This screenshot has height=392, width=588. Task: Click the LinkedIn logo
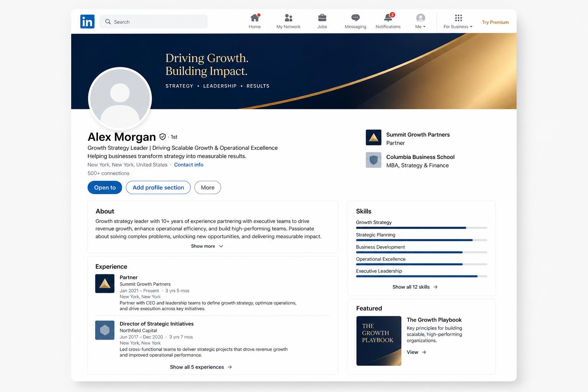pos(87,21)
